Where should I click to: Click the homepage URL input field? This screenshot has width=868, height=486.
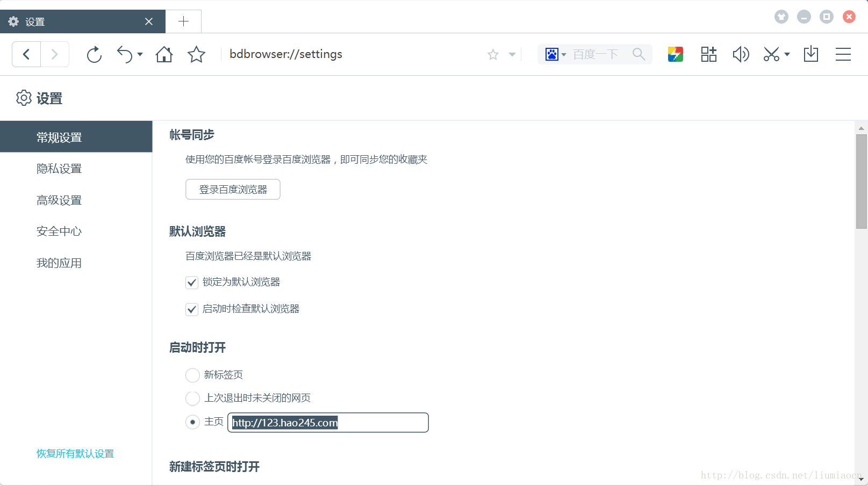[328, 423]
